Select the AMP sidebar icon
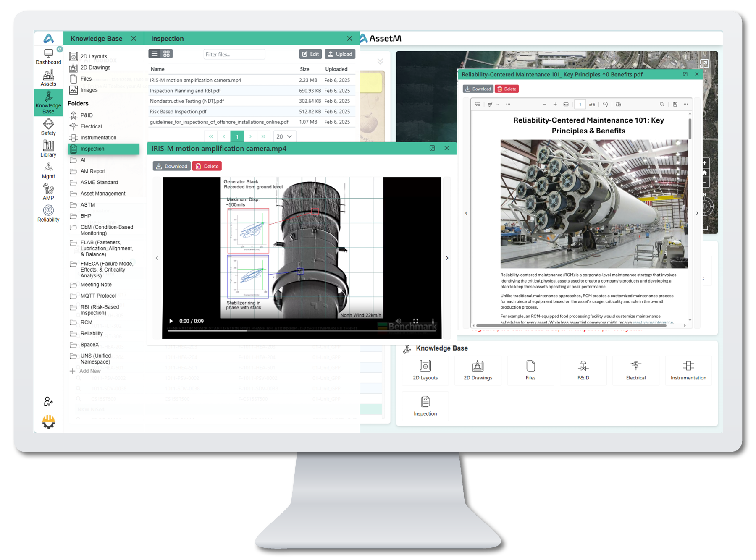Image resolution: width=756 pixels, height=560 pixels. (48, 192)
